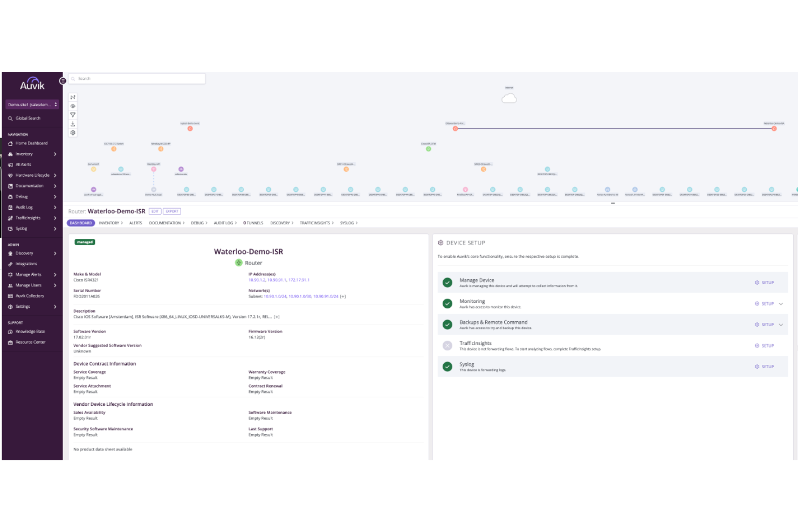The image size is (798, 532).
Task: Click the network layout icon atop the map toolbar
Action: point(73,97)
